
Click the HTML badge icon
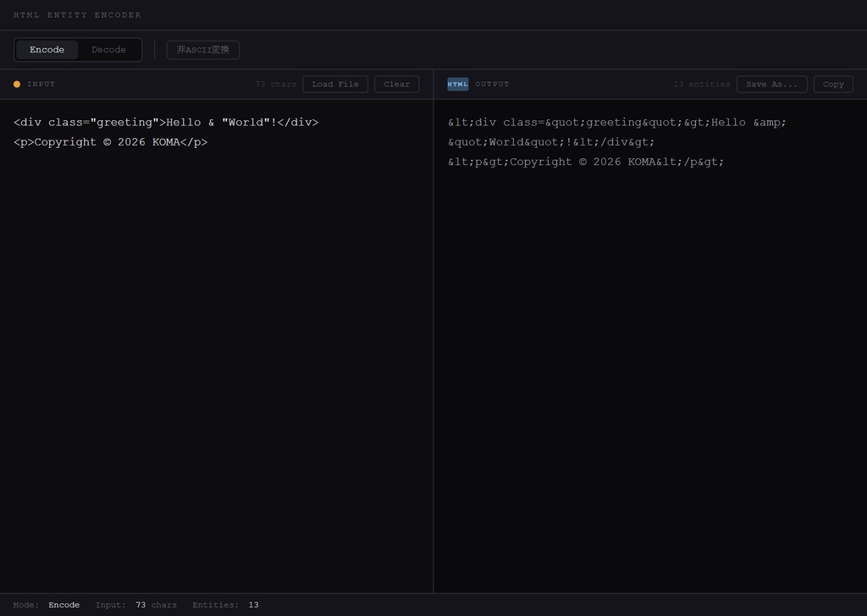[458, 84]
